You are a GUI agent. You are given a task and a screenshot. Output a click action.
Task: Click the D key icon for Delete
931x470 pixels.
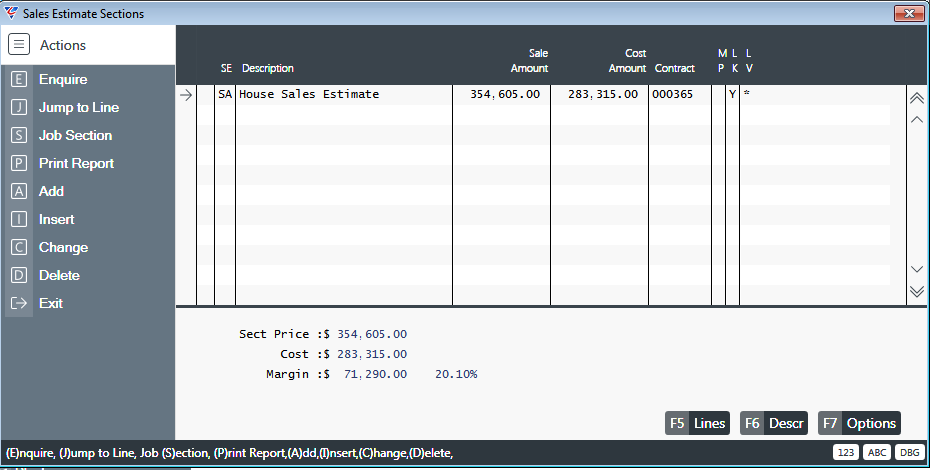point(19,275)
